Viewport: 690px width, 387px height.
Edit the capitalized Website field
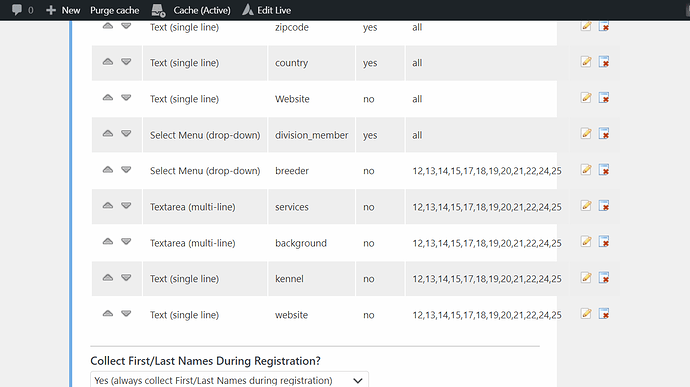[586, 98]
